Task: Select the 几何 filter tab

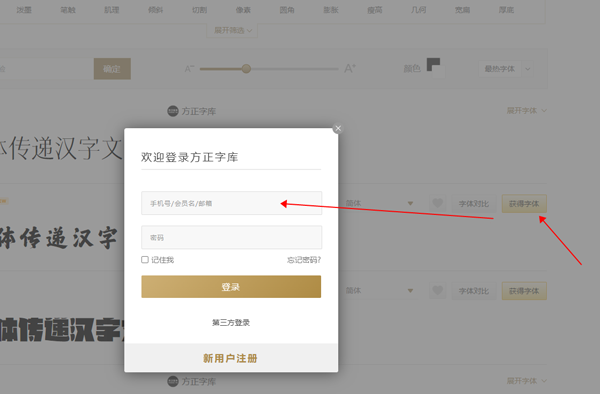Action: (419, 10)
